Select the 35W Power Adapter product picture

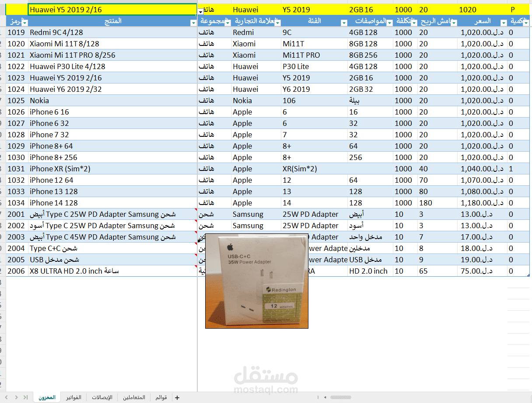pyautogui.click(x=257, y=281)
